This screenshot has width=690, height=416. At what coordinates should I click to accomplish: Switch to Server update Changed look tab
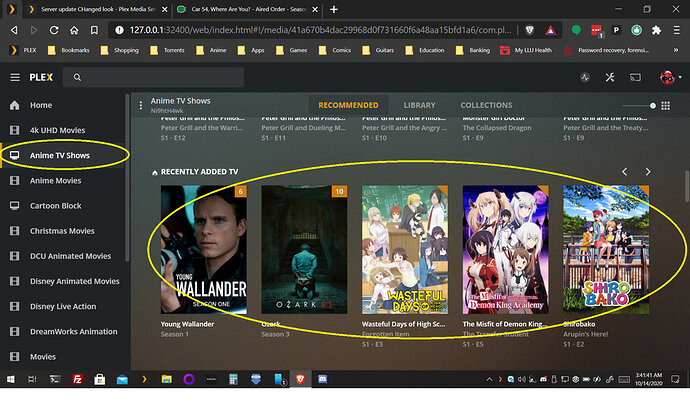98,9
